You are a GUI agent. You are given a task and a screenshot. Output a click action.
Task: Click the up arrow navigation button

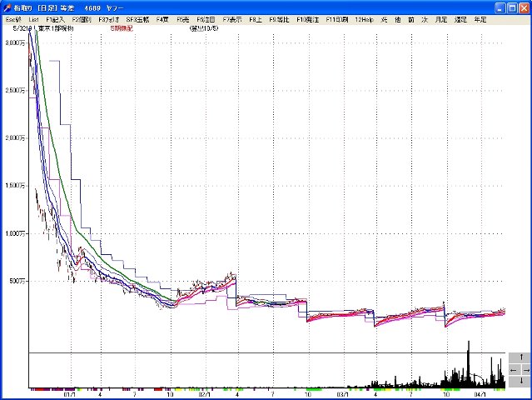coord(520,358)
